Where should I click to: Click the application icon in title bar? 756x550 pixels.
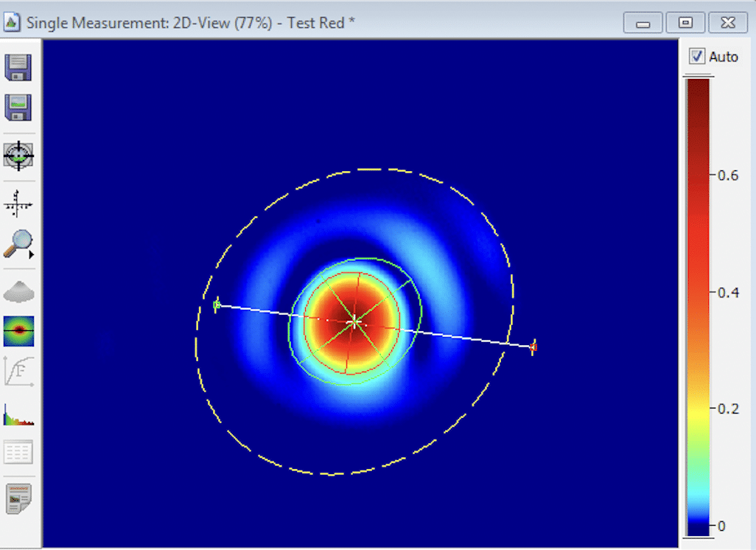[x=12, y=22]
